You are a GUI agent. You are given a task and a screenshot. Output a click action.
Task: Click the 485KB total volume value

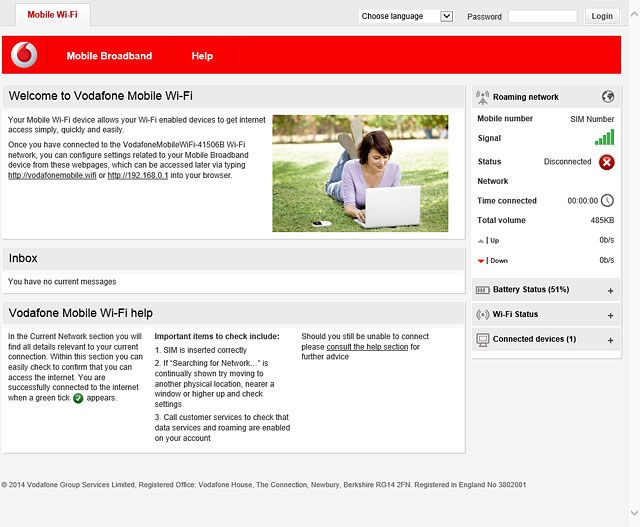(602, 220)
